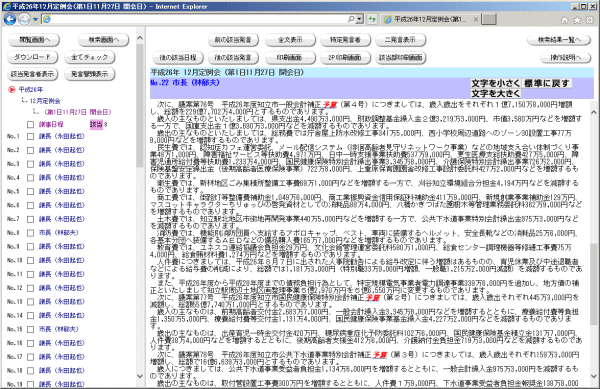The width and height of the screenshot is (600, 389).
Task: Click the browser Forward arrow button
Action: 24,19
